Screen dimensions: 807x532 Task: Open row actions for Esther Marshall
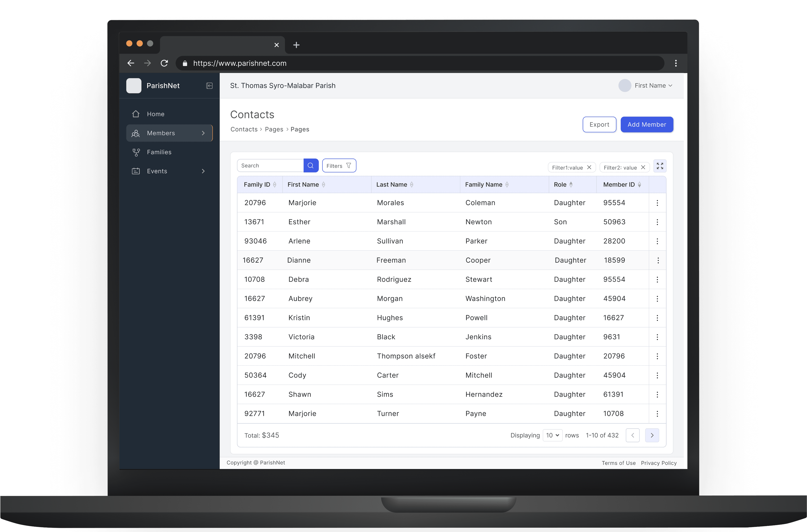pyautogui.click(x=657, y=222)
